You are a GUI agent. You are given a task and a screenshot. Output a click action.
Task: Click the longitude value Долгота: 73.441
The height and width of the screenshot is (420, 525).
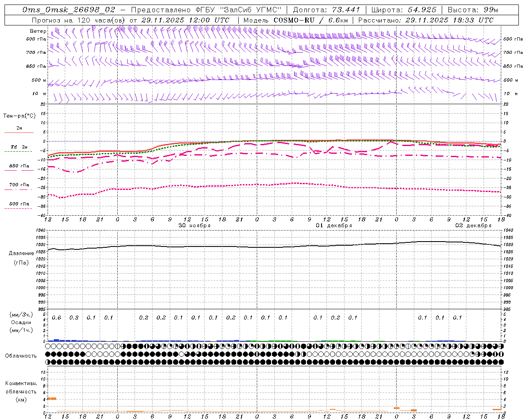point(326,10)
